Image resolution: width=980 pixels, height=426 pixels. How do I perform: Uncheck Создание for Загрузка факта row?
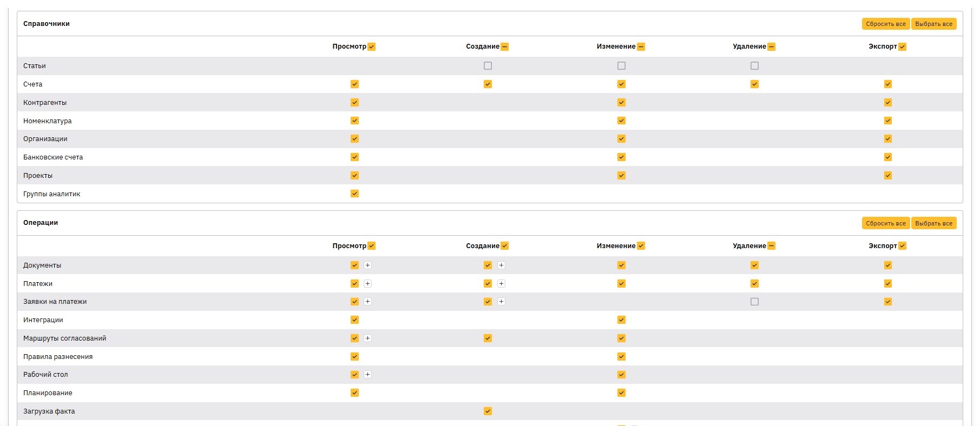488,411
